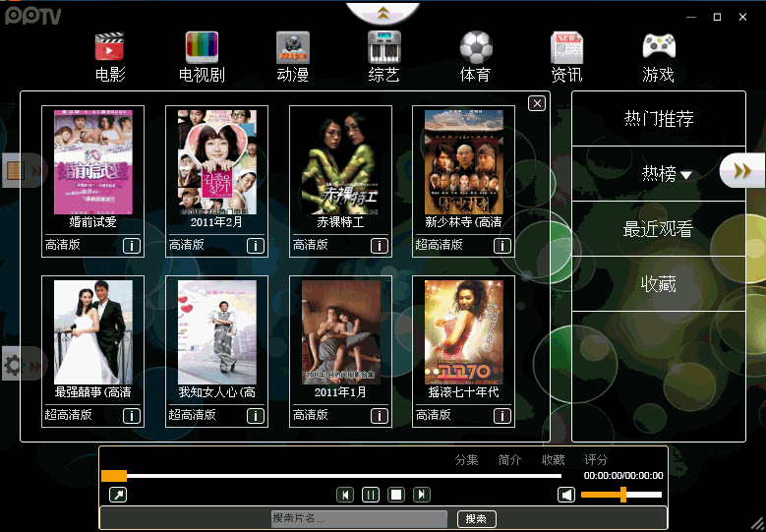Show info for 最强囍事
The height and width of the screenshot is (532, 766).
pos(132,416)
